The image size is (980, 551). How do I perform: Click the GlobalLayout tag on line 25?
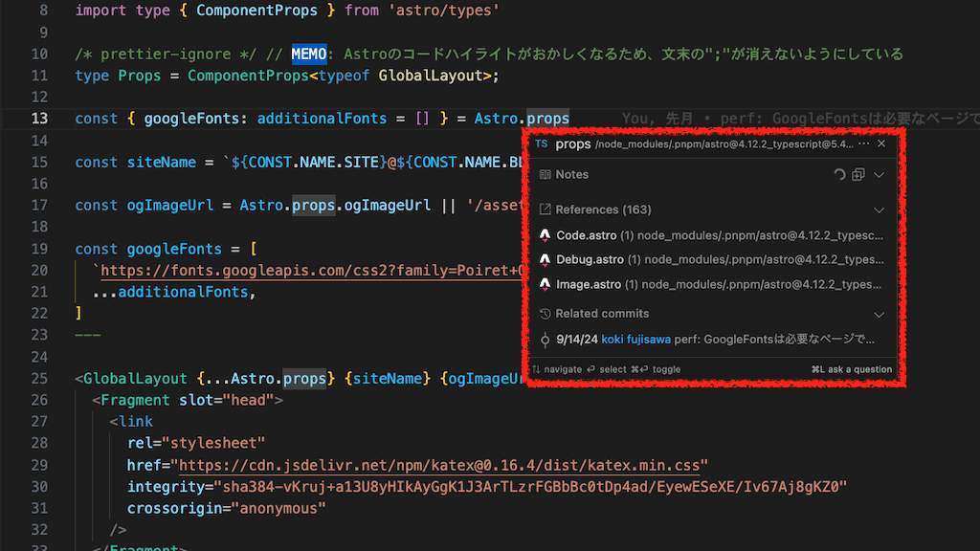pos(135,379)
